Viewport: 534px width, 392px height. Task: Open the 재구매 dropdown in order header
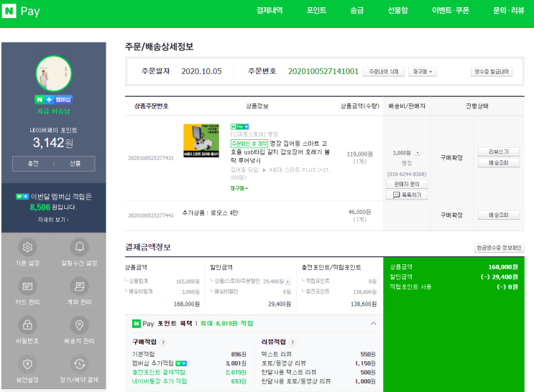(x=423, y=72)
